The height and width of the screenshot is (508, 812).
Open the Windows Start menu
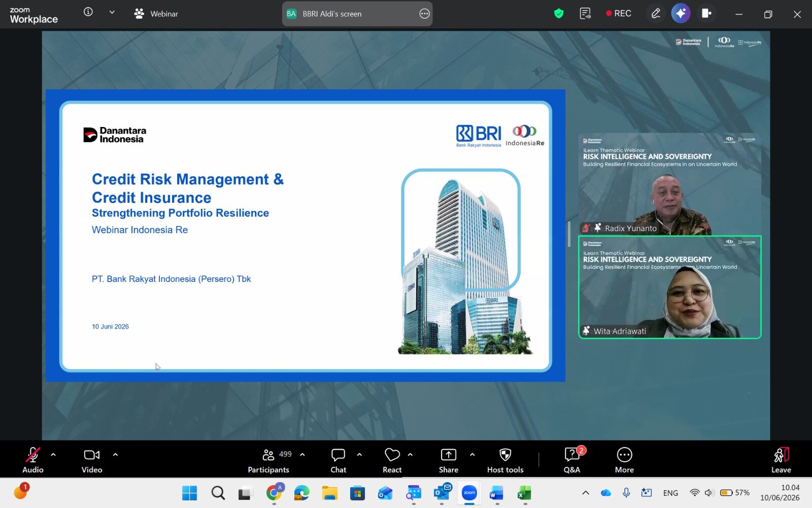(189, 493)
